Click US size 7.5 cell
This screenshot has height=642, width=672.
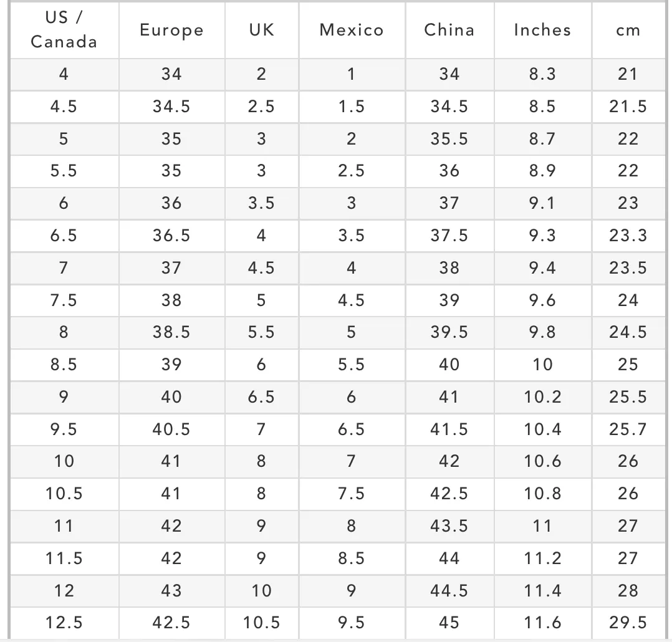[x=64, y=300]
